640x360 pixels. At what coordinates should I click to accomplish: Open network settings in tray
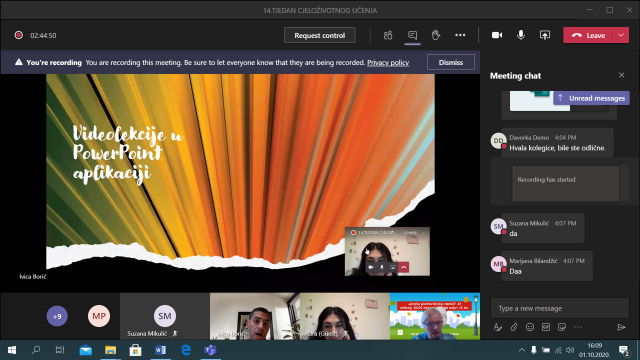pos(558,350)
